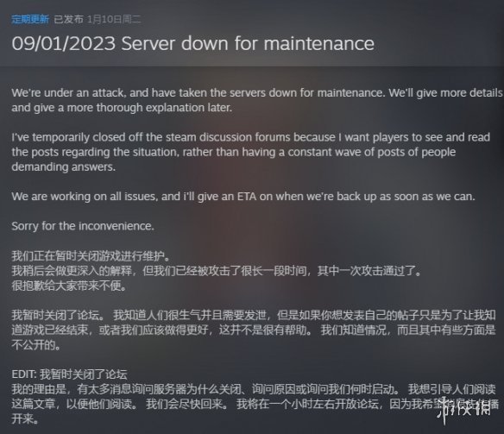Image resolution: width=504 pixels, height=434 pixels.
Task: Click the "demanding answers" line
Action: click(x=63, y=167)
